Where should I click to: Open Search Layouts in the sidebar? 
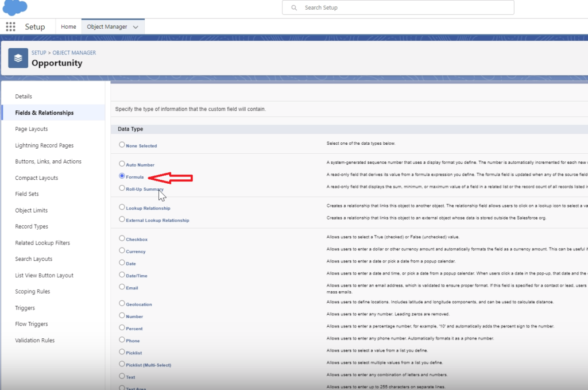34,258
